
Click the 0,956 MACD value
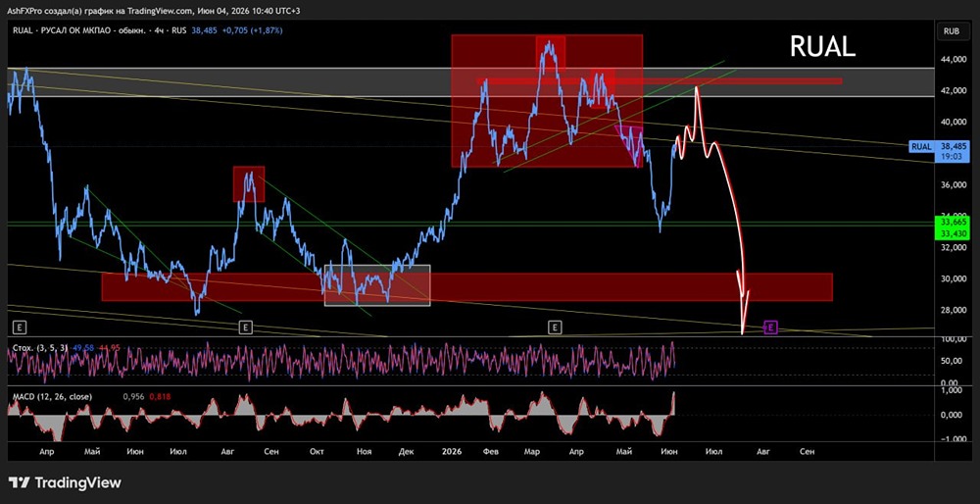point(133,396)
